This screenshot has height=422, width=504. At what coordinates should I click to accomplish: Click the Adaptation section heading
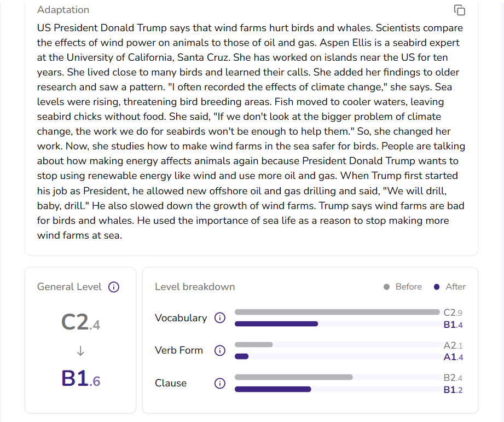[x=63, y=10]
